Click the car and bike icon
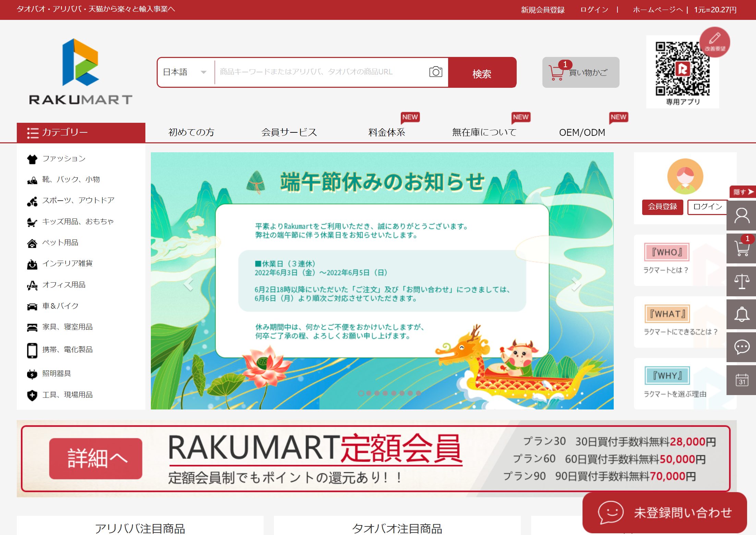The width and height of the screenshot is (756, 535). (32, 306)
